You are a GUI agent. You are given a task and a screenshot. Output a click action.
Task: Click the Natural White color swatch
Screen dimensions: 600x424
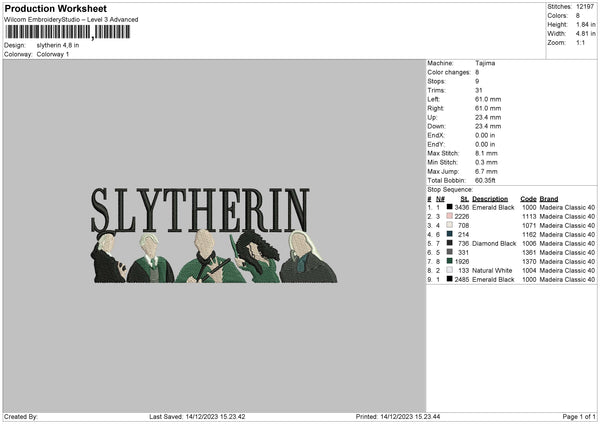(x=449, y=270)
